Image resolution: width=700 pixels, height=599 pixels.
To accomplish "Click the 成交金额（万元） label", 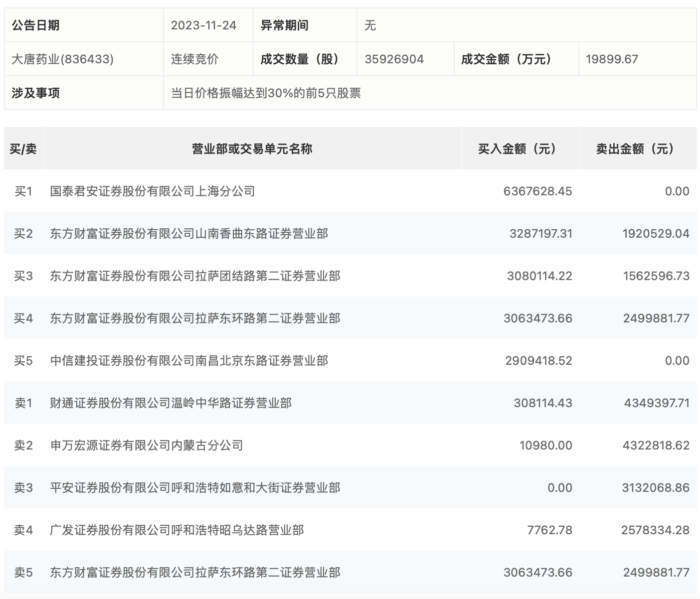I will click(507, 59).
